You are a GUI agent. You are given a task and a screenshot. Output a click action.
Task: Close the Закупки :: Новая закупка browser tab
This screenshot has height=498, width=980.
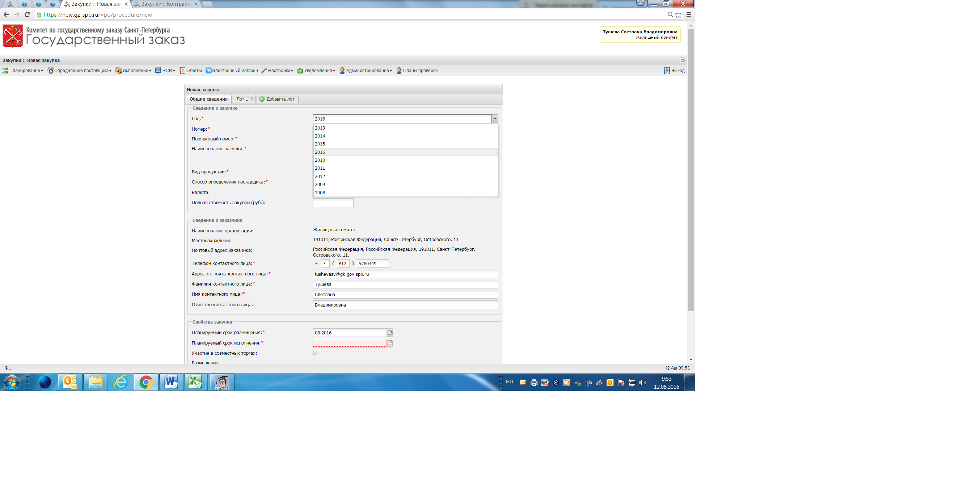pyautogui.click(x=126, y=4)
